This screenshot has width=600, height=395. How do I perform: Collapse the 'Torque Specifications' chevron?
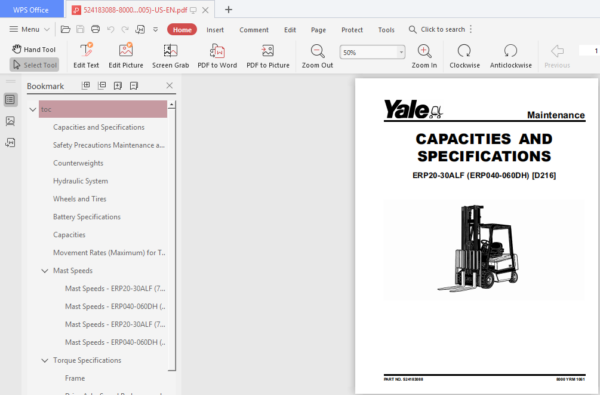tap(45, 361)
